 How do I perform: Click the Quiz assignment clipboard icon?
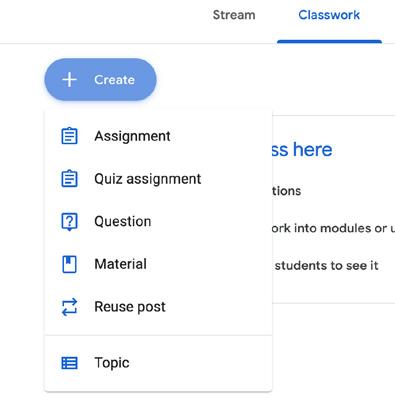69,178
